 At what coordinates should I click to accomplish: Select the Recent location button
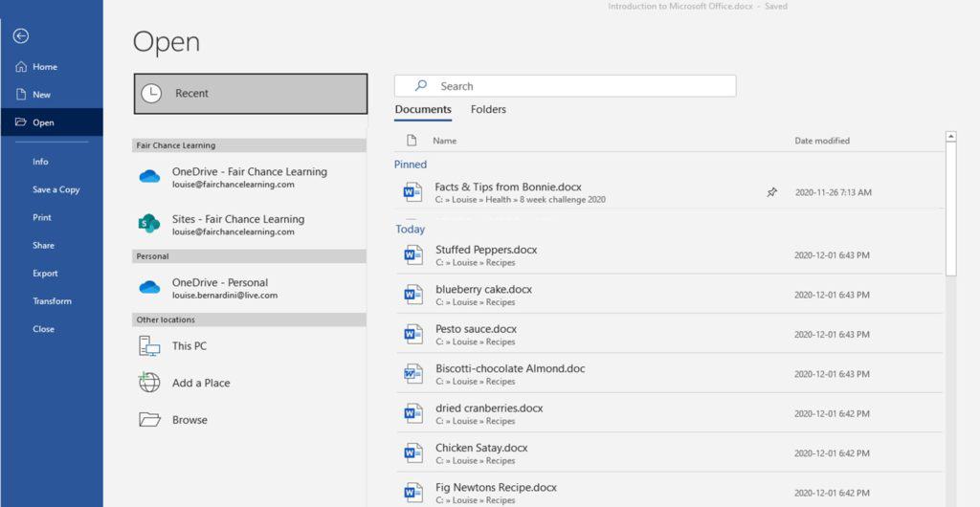coord(251,94)
